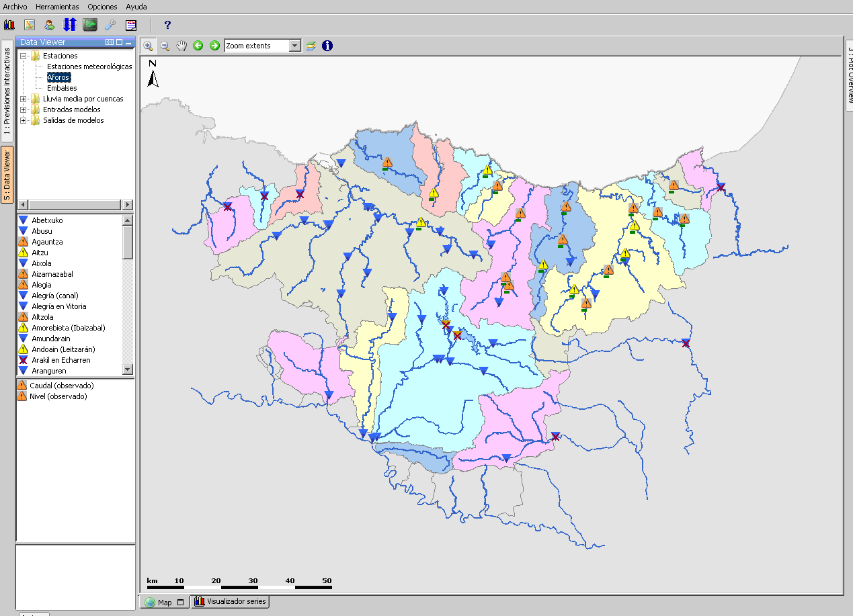Click the map display toolbar icon
853x616 pixels.
tap(30, 25)
